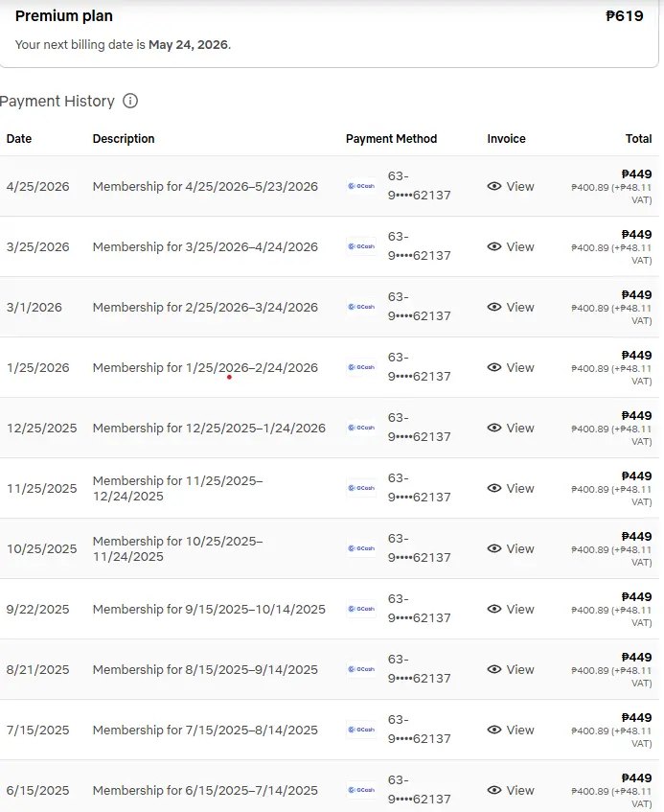Click the eye icon for 3/25/2026 invoice
The image size is (664, 812).
click(x=494, y=246)
